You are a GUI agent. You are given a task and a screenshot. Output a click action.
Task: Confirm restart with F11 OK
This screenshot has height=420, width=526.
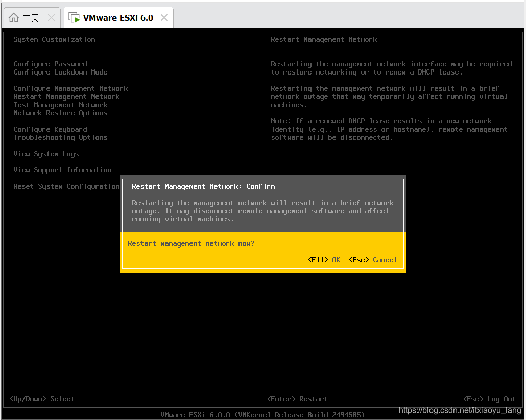pos(324,260)
